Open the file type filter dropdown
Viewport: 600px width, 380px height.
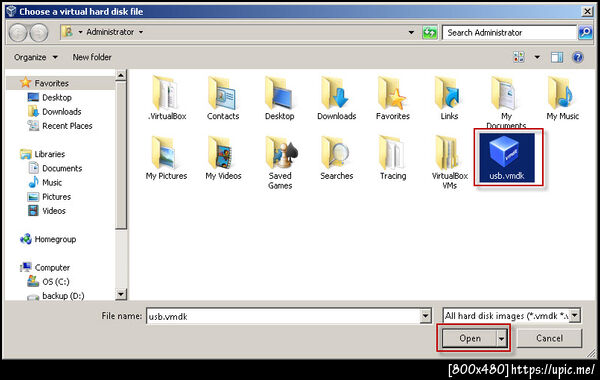pyautogui.click(x=575, y=316)
